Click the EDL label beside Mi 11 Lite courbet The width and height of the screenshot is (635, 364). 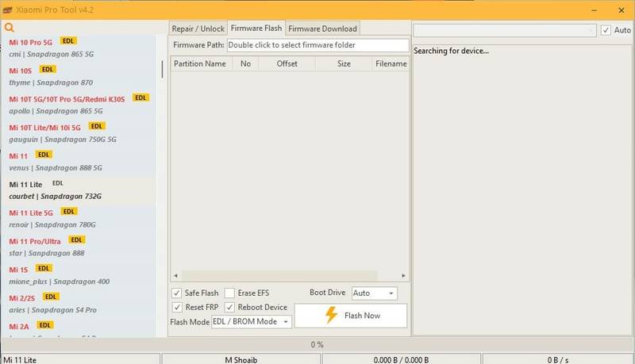pyautogui.click(x=58, y=183)
